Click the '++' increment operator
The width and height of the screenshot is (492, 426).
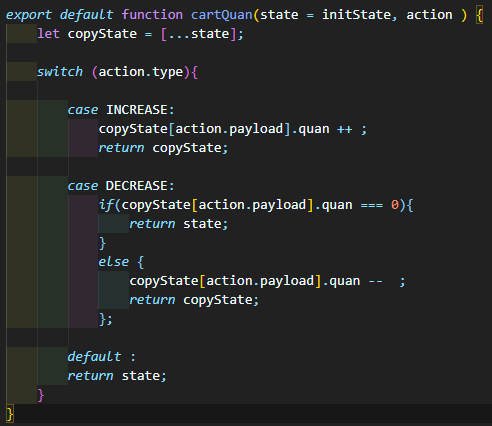344,129
